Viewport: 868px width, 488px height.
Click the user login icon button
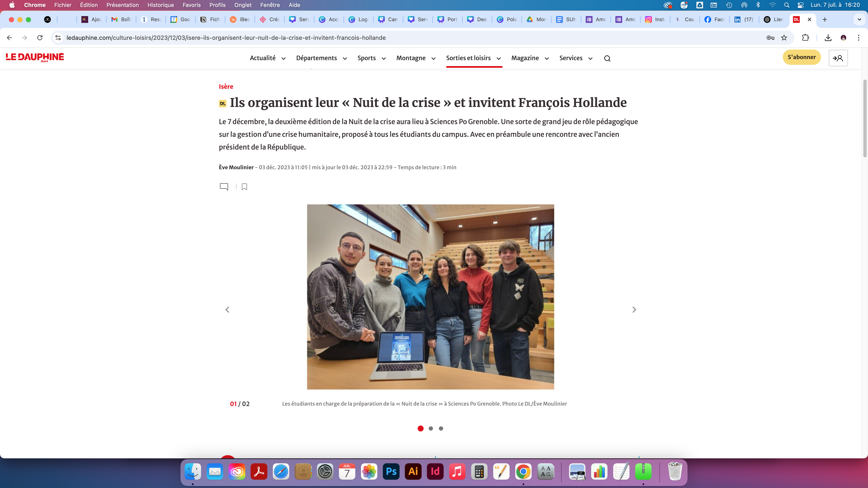click(x=838, y=58)
